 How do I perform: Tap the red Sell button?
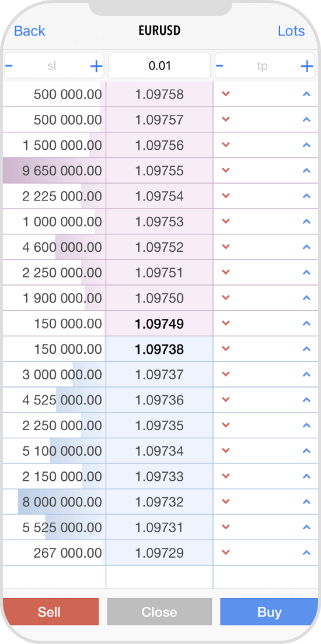click(x=51, y=611)
